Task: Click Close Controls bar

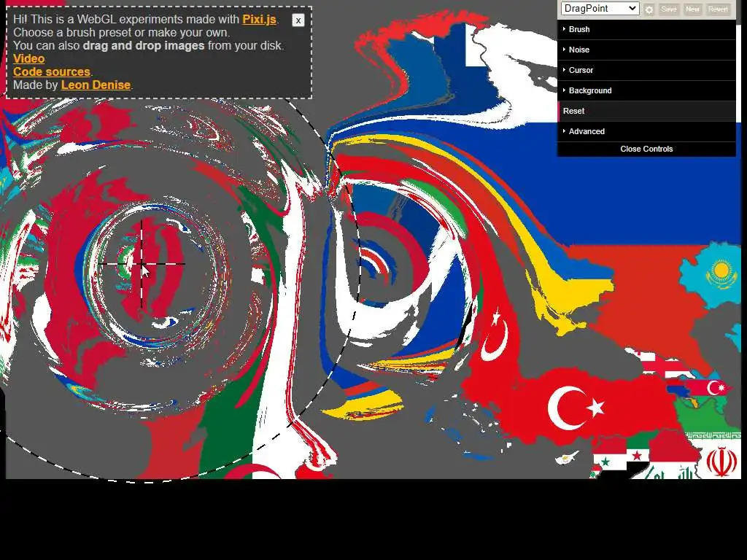Action: 646,149
